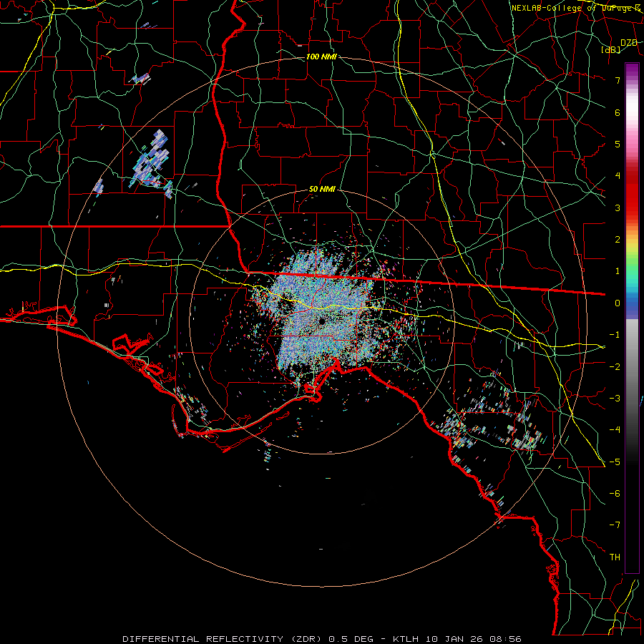Click the vertical ZDR color bar legend

point(632,318)
